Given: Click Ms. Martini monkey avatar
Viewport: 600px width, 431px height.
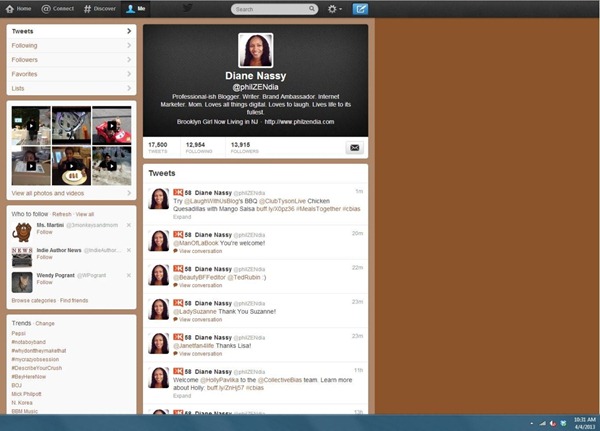Looking at the screenshot, I should (x=22, y=232).
